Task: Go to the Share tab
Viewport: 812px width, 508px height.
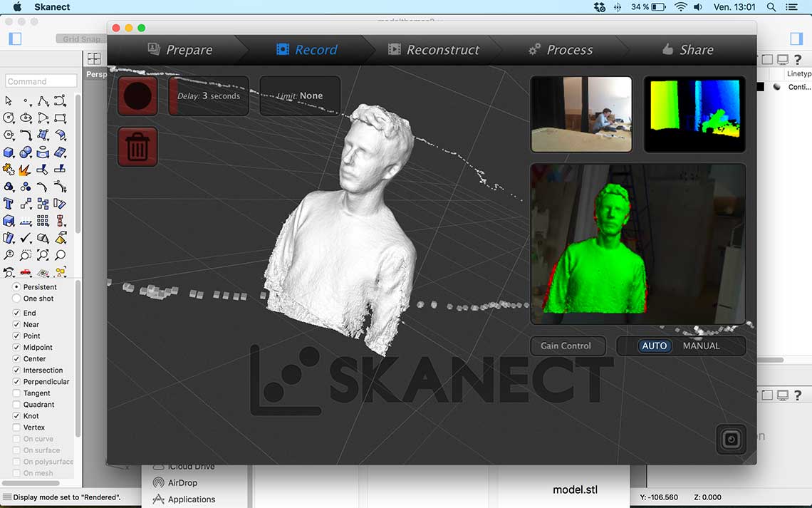Action: click(x=688, y=50)
